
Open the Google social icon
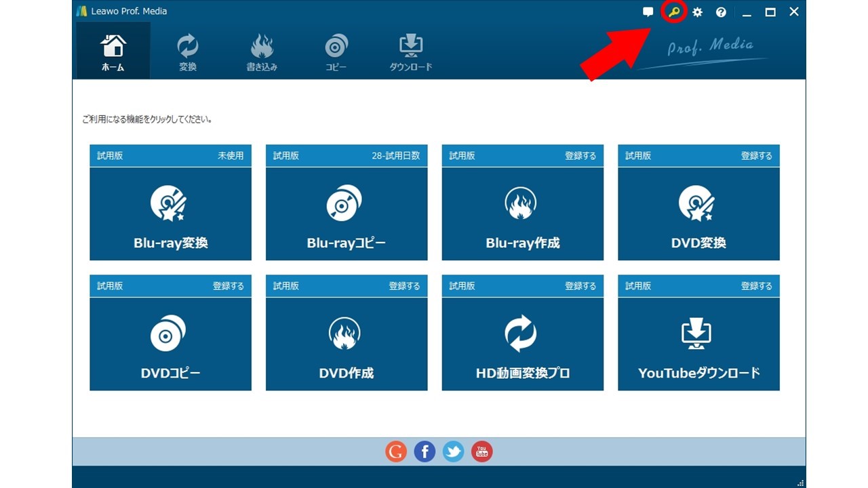pyautogui.click(x=396, y=451)
